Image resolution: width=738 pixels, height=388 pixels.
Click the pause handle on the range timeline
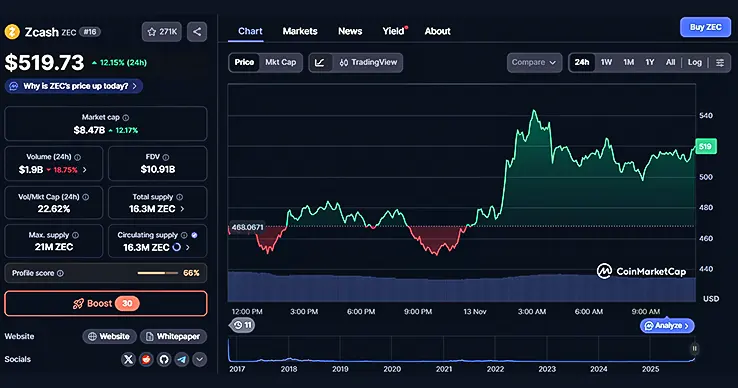tap(694, 349)
